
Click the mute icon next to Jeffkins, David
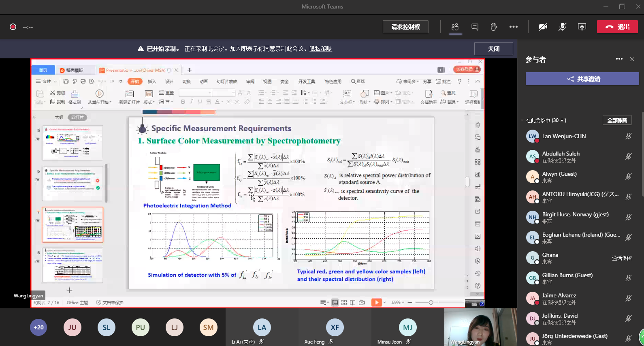pyautogui.click(x=629, y=318)
